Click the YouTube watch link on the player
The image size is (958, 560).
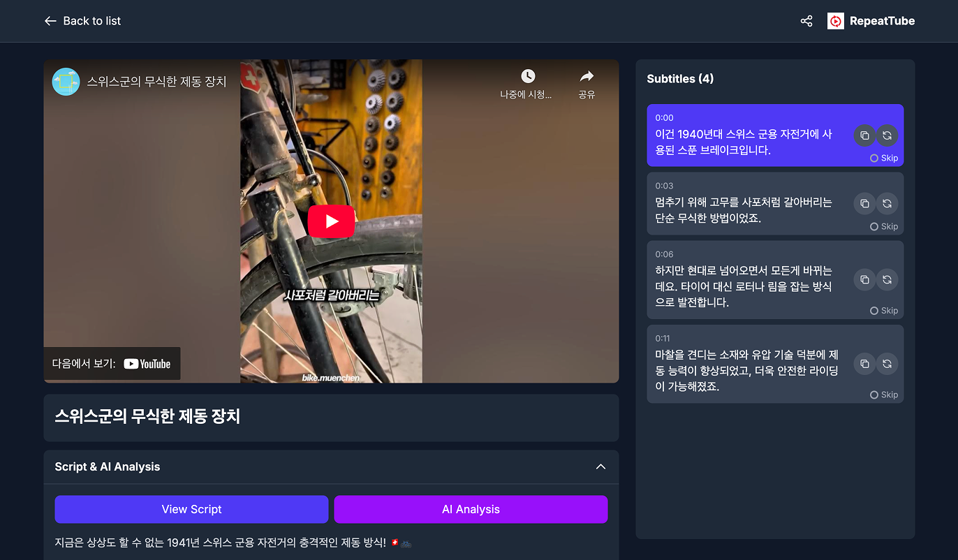pyautogui.click(x=112, y=363)
